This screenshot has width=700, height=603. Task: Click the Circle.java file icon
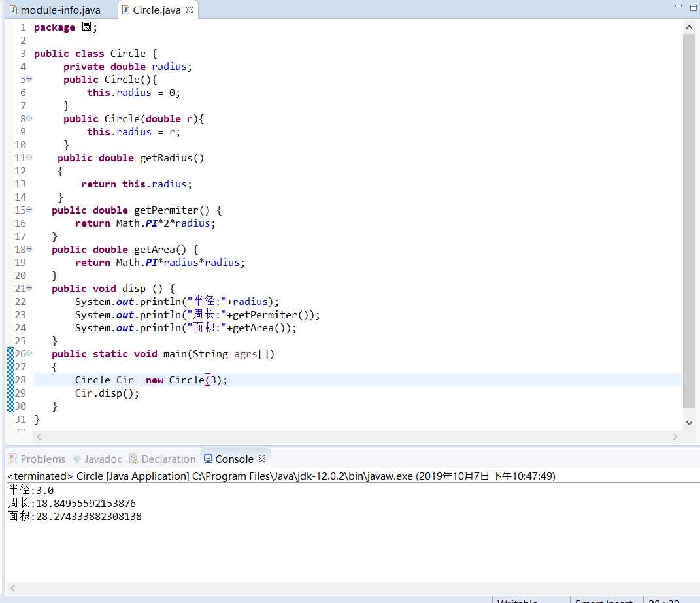[126, 10]
